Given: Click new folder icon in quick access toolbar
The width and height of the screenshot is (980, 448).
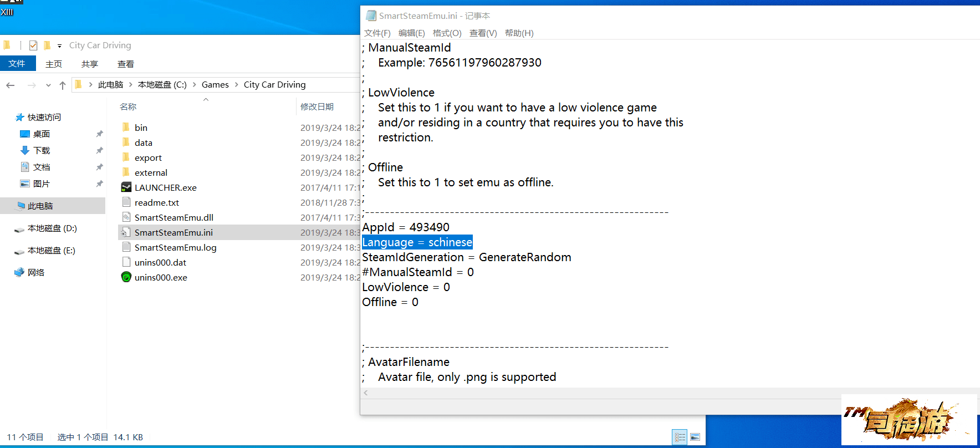Looking at the screenshot, I should tap(47, 45).
